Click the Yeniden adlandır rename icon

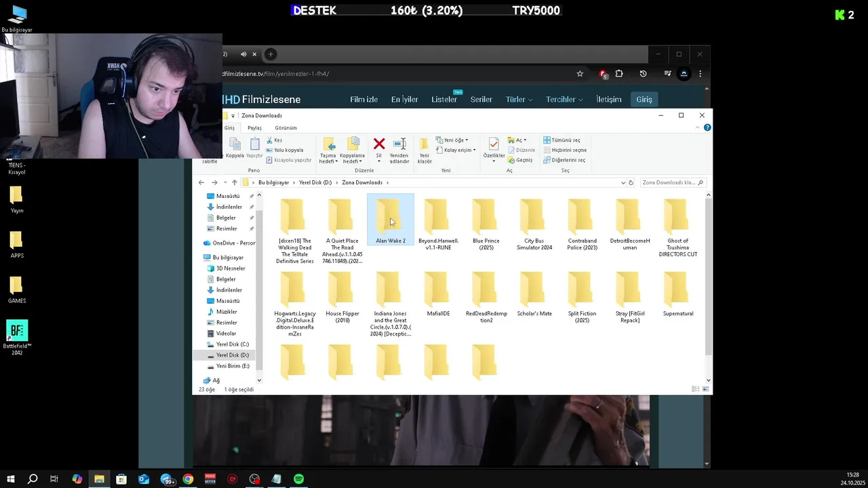pos(399,144)
